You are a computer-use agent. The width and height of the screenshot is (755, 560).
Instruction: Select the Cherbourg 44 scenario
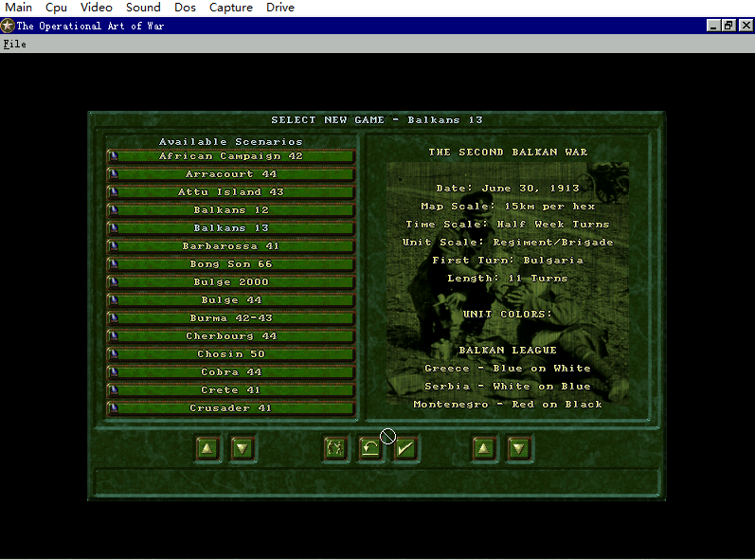point(231,335)
